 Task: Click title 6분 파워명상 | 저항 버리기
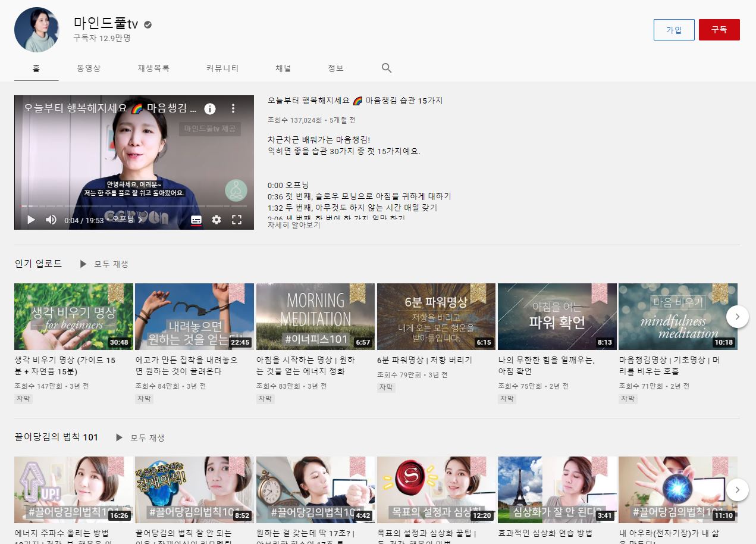pyautogui.click(x=425, y=360)
